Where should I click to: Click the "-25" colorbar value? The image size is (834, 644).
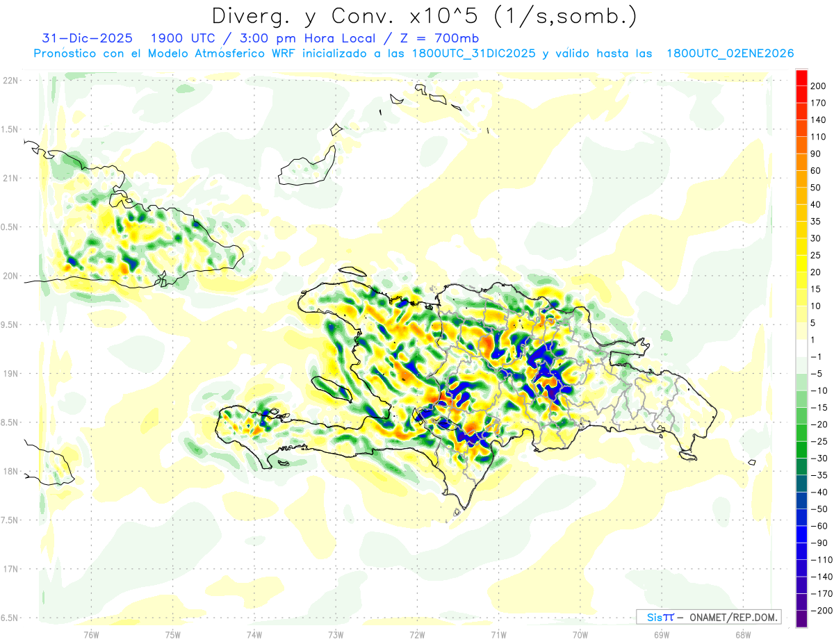(818, 441)
